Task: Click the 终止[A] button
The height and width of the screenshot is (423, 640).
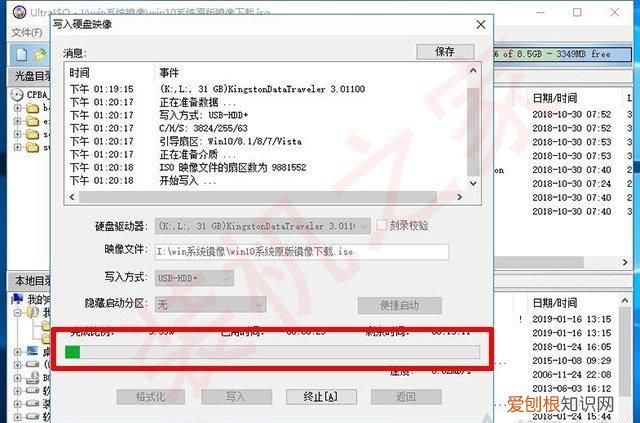Action: [321, 396]
